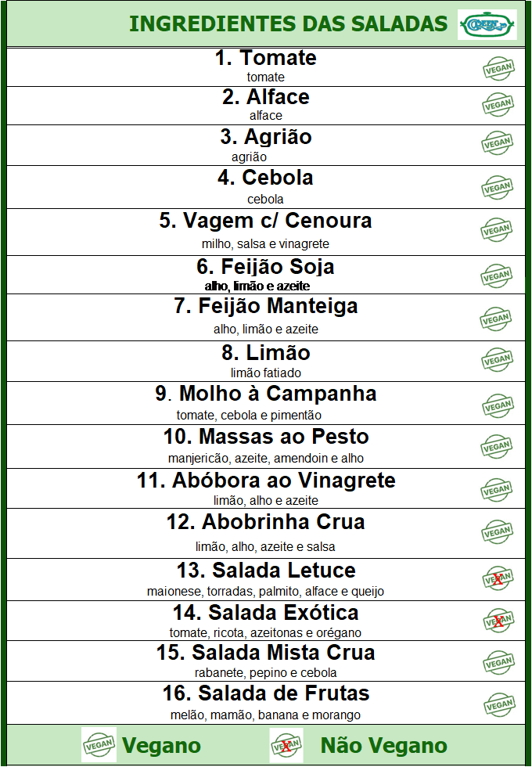Click the Agrião row title
Viewport: 532px width, 767px height.
point(266,137)
